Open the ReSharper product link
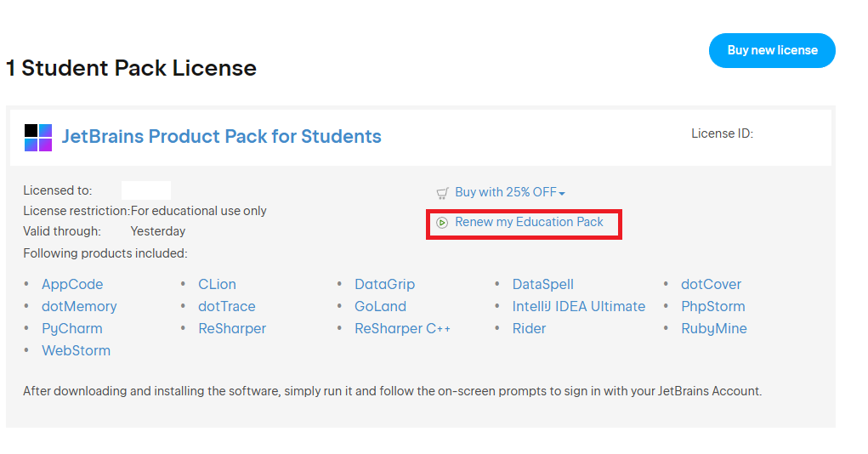 tap(232, 328)
